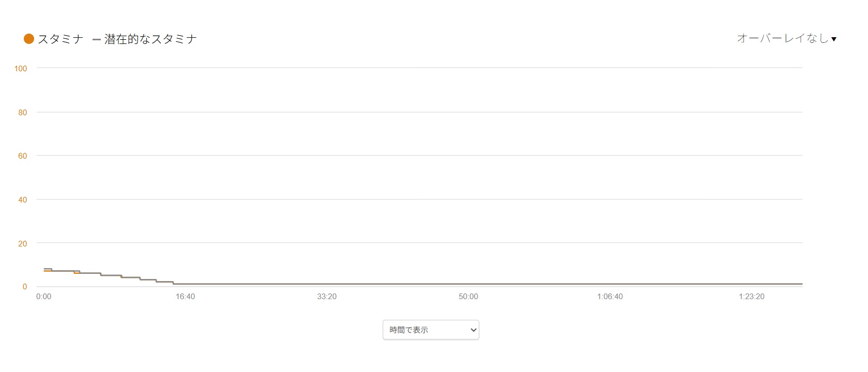Click the 0:00 time axis label
This screenshot has height=372, width=868.
pos(43,297)
